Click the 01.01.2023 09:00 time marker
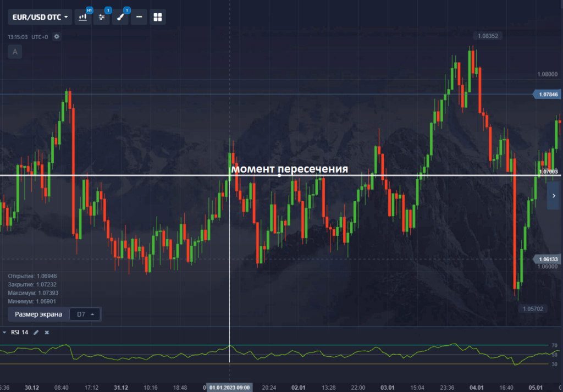 point(229,388)
